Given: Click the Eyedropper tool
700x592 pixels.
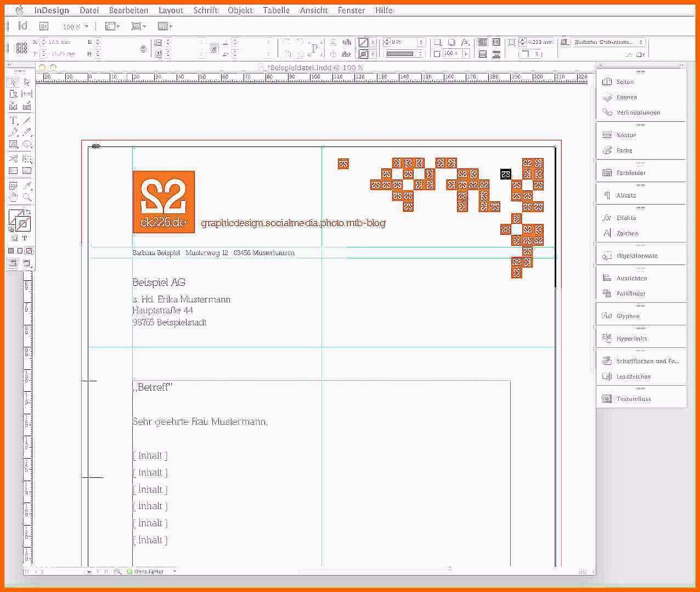Looking at the screenshot, I should click(27, 185).
